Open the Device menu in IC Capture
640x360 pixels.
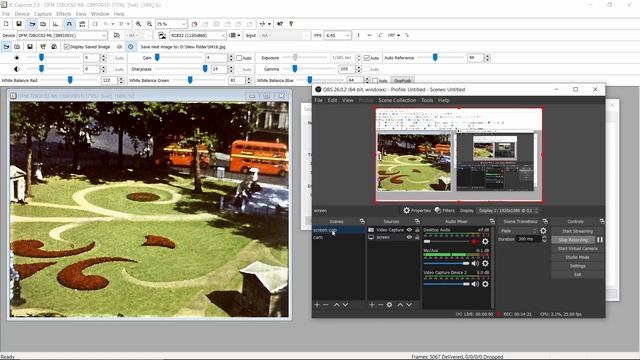[x=22, y=14]
